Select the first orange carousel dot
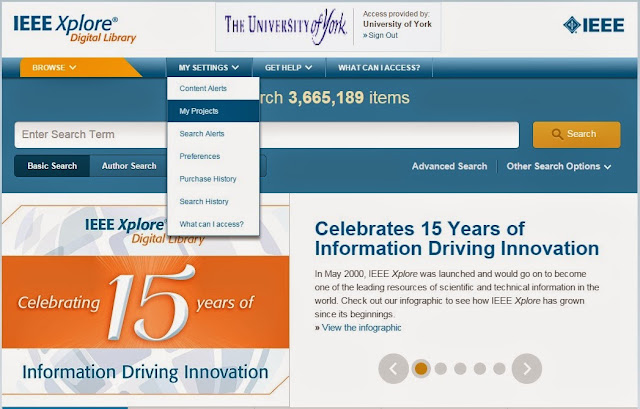The image size is (640, 409). pyautogui.click(x=421, y=369)
